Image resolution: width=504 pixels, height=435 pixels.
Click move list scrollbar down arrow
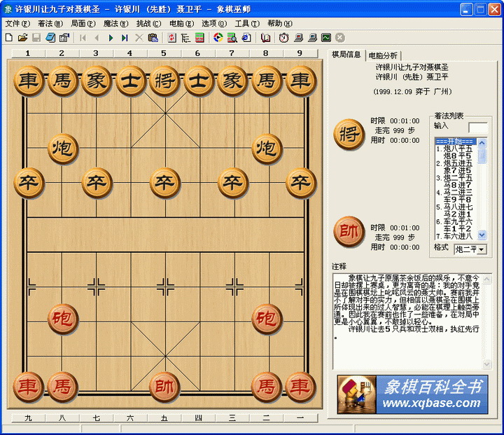tap(482, 235)
